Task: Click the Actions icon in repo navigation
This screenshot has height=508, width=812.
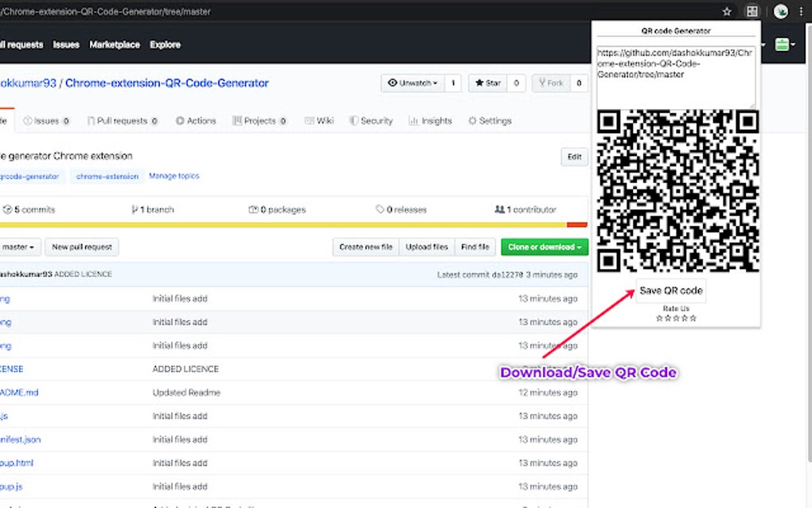Action: click(x=180, y=120)
